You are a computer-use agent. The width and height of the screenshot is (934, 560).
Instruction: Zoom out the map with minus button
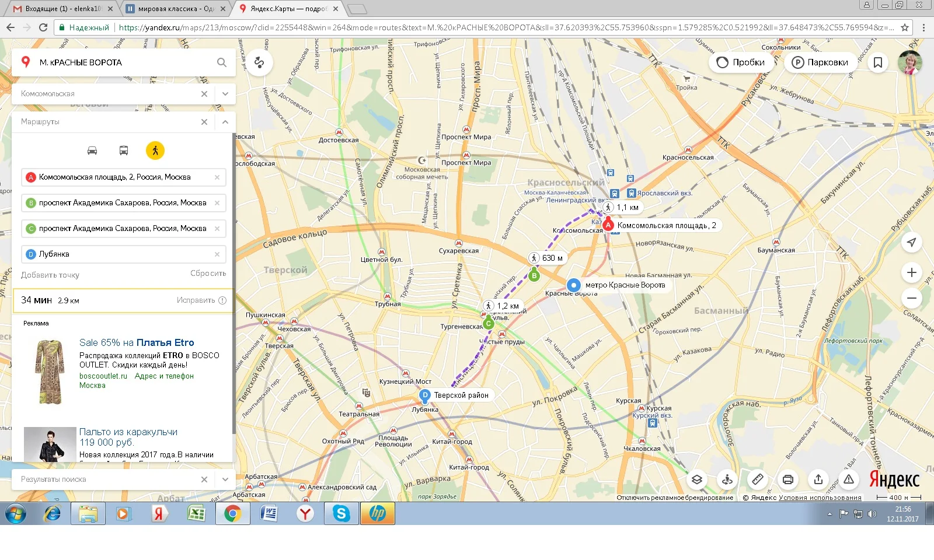click(911, 298)
